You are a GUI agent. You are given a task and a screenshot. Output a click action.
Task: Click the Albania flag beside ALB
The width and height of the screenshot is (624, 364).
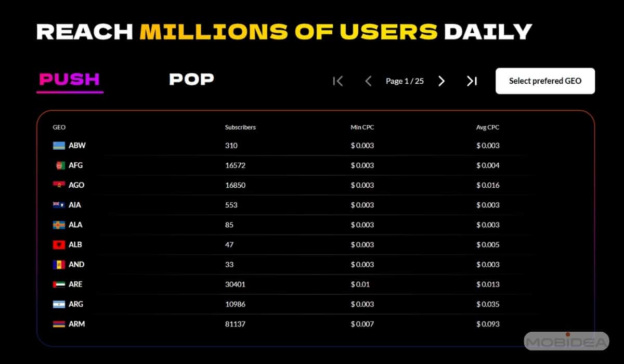click(59, 244)
